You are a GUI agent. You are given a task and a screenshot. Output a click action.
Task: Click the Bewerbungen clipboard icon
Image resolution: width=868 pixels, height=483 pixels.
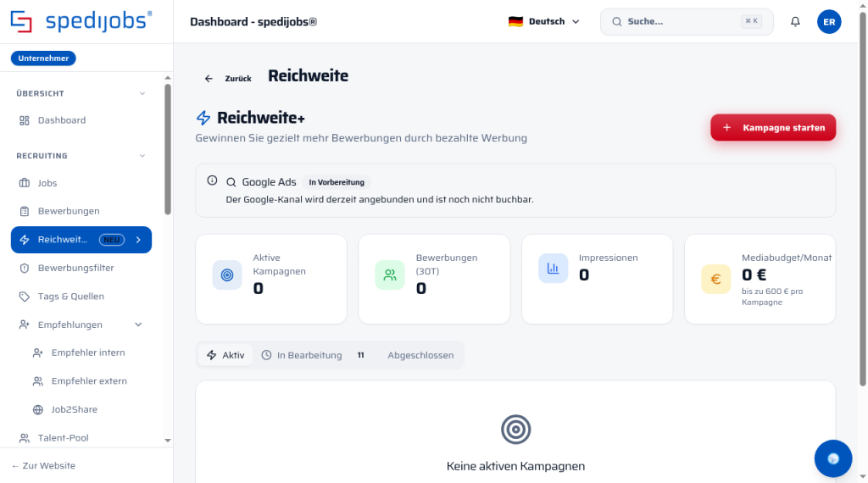[25, 211]
